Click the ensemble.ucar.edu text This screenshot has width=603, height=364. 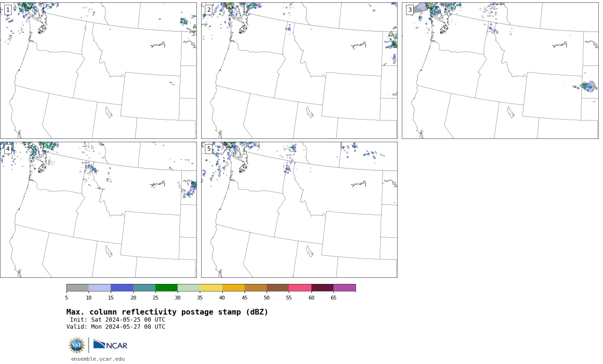click(x=98, y=359)
